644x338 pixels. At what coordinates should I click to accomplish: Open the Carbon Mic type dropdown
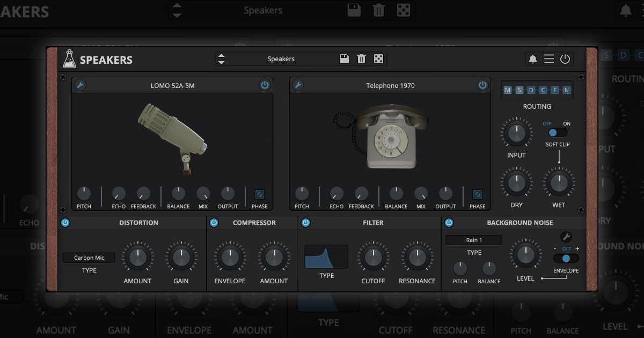pos(88,258)
